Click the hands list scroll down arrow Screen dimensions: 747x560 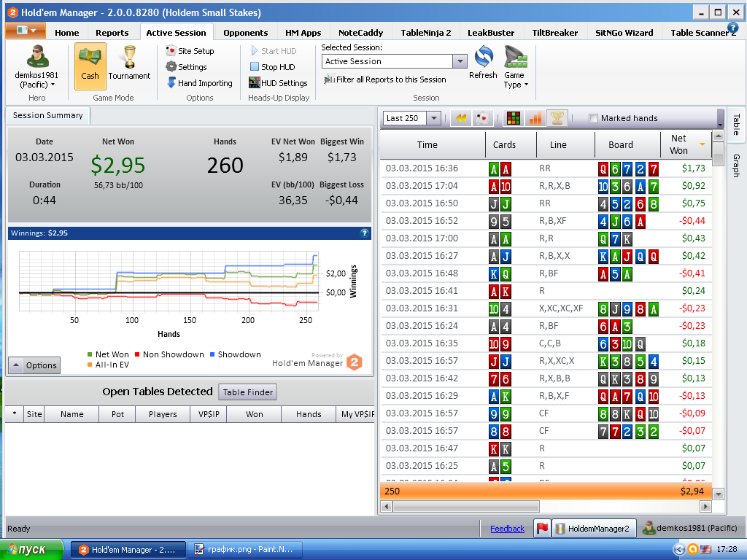pyautogui.click(x=718, y=494)
